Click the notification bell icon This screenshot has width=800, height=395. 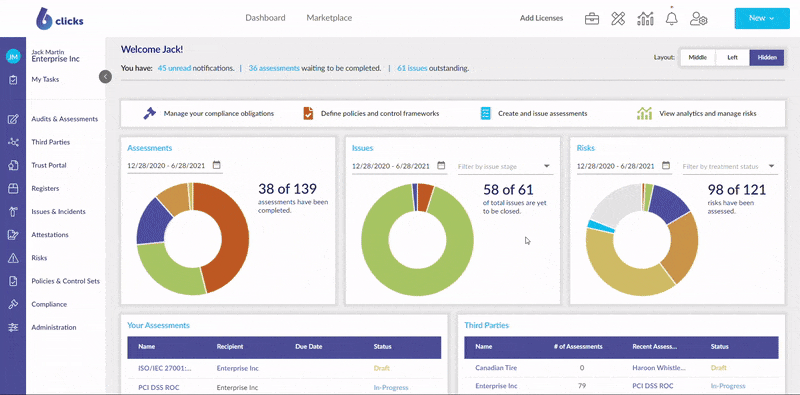click(x=671, y=19)
